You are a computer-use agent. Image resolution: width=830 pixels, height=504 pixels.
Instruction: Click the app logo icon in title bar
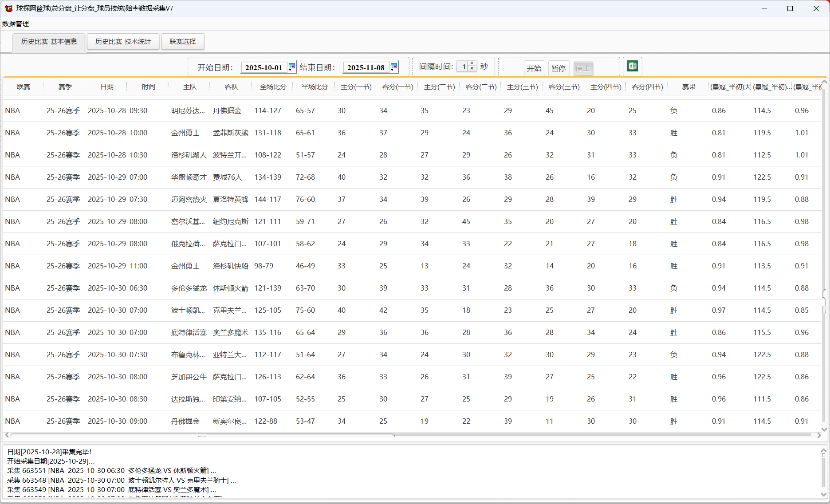8,8
